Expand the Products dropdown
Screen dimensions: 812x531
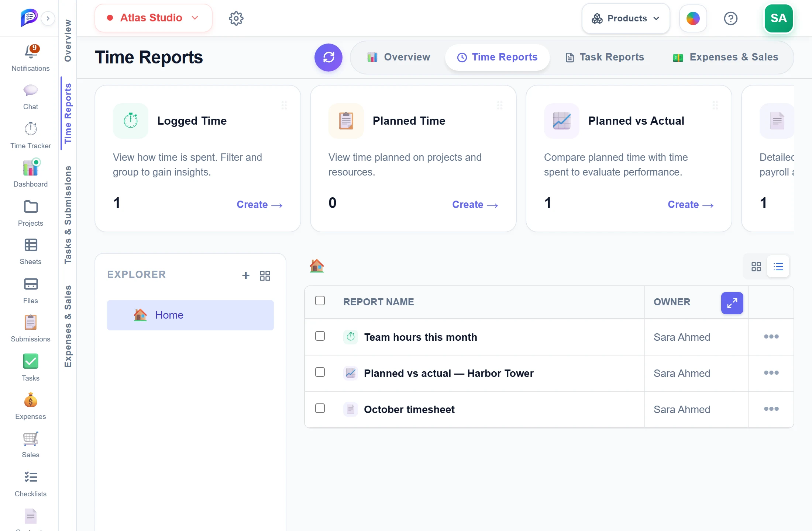tap(626, 18)
